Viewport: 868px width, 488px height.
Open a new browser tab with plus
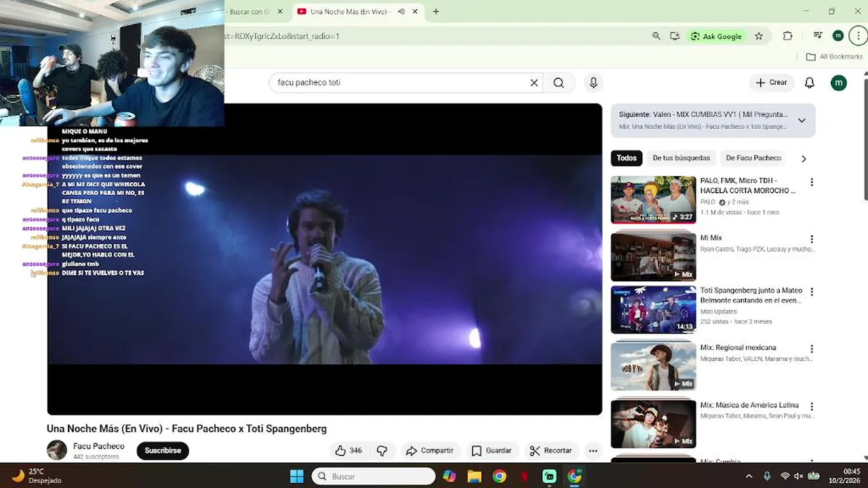click(x=436, y=12)
